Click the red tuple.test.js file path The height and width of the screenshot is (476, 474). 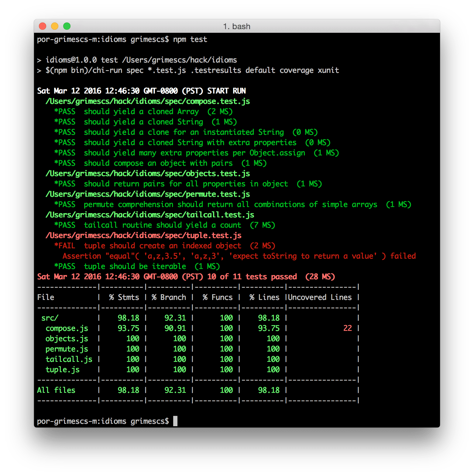(143, 236)
